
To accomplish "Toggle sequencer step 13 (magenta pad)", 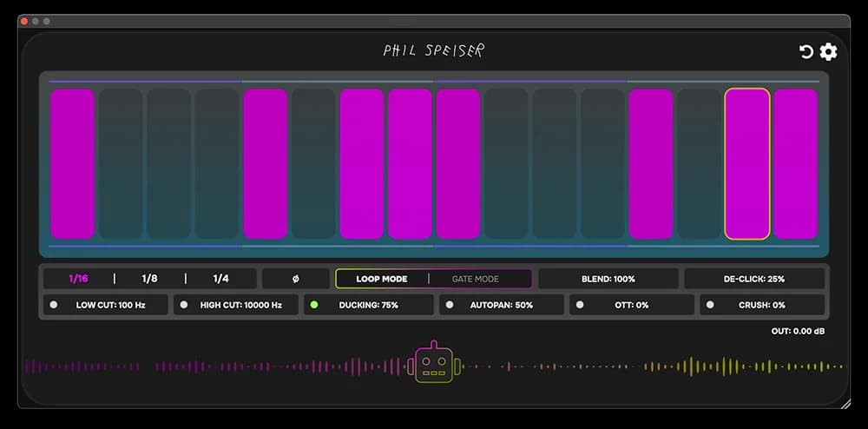I will click(651, 164).
